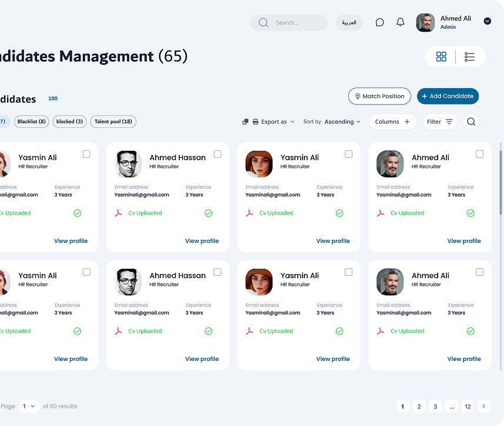Click green check on bottom-row leftmost Yasmin Ali card

[77, 331]
